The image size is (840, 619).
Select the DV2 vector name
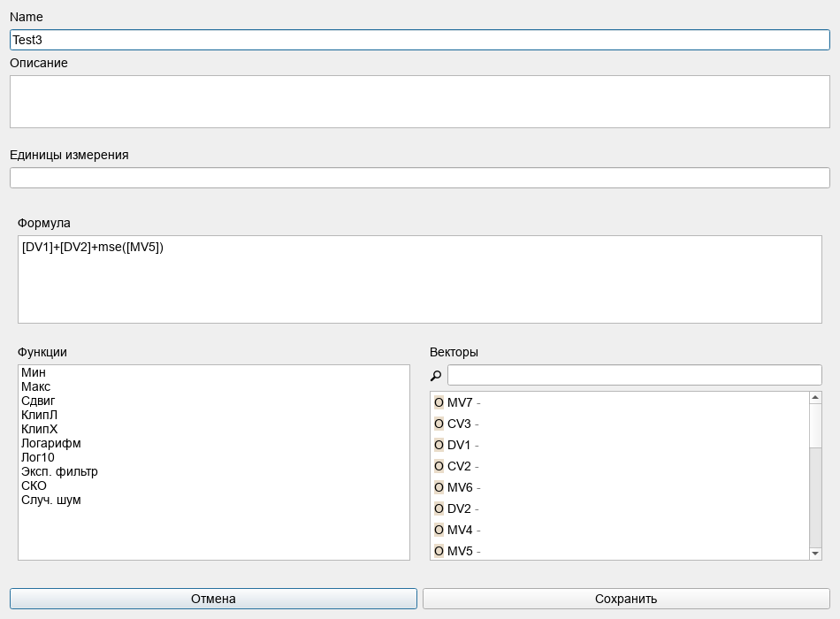(x=459, y=508)
